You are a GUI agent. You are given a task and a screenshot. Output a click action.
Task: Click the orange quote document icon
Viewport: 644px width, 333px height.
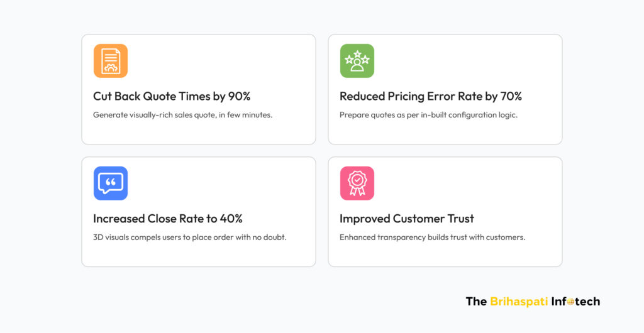pyautogui.click(x=110, y=61)
